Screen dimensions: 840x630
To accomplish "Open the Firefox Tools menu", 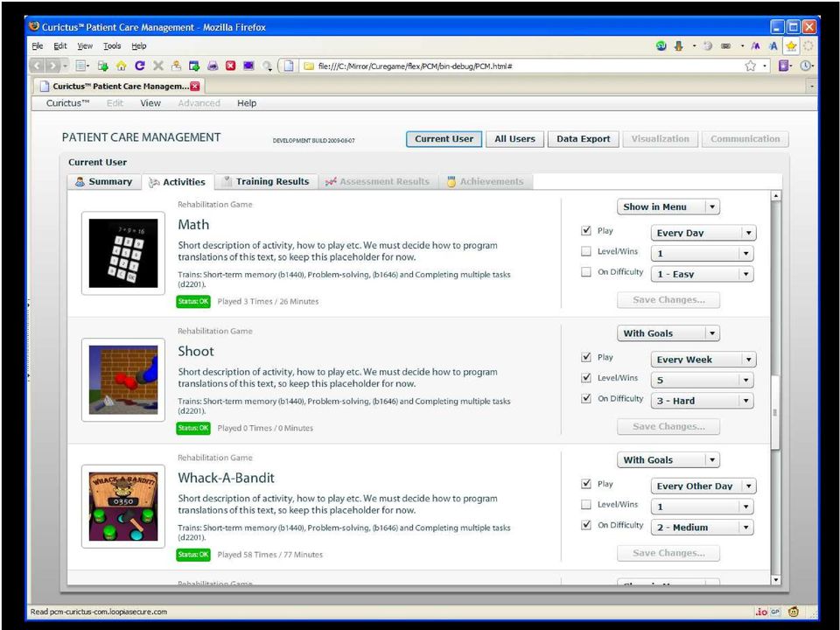I will coord(112,46).
